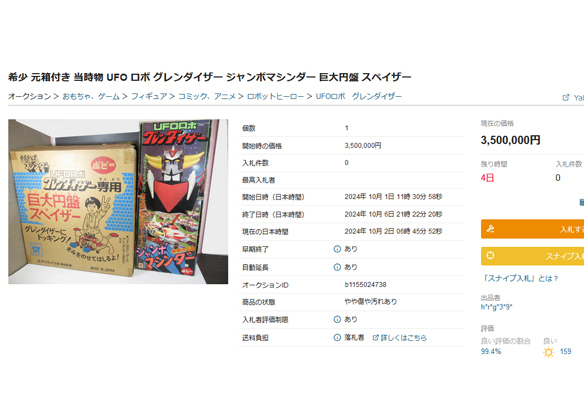Go to the フィギュア breadcrumb category
Viewport: 584px width, 409px height.
(149, 96)
